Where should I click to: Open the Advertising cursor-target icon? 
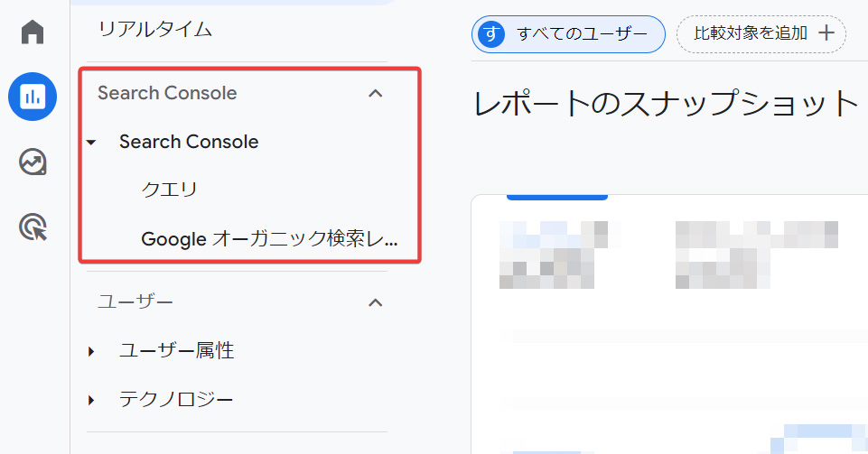33,227
